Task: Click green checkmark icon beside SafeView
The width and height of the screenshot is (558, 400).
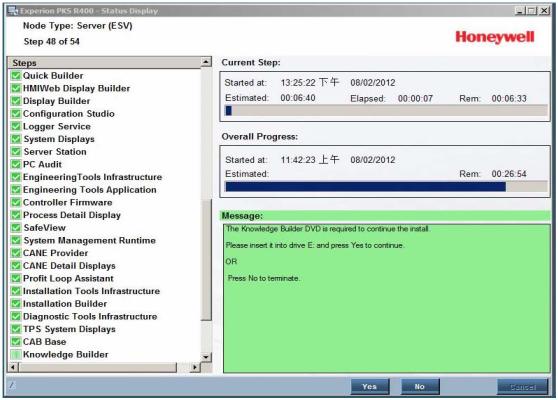Action: pyautogui.click(x=16, y=228)
